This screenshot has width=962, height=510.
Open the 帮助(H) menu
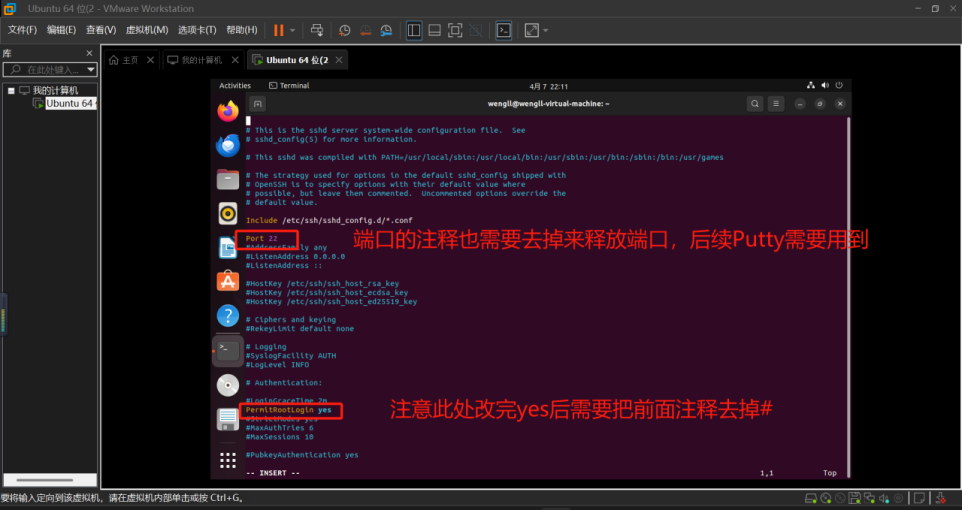[x=242, y=30]
